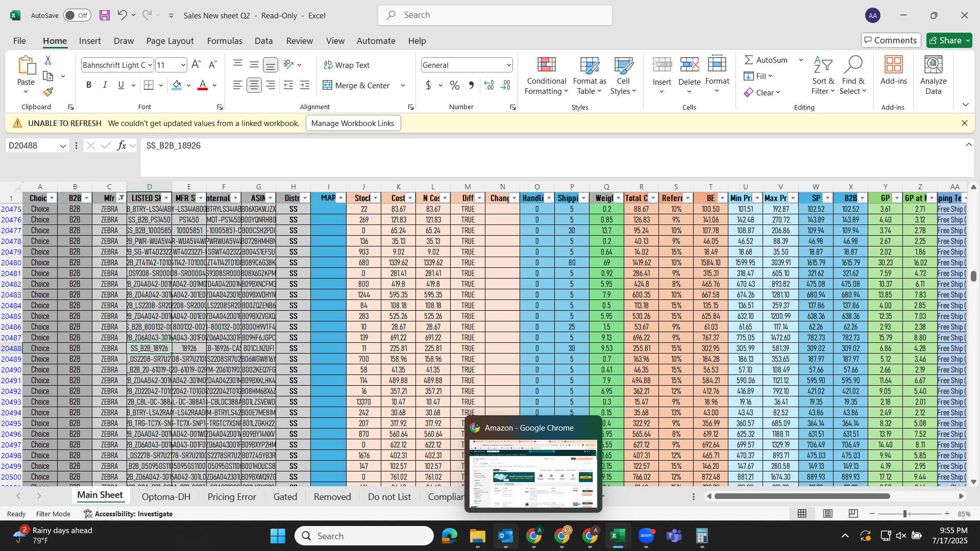Open Excel from the Windows taskbar

[618, 536]
